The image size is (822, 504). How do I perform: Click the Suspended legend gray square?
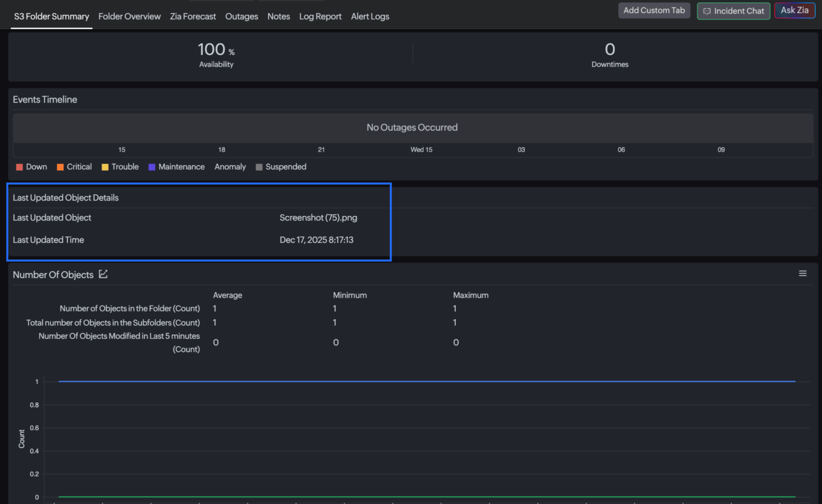click(x=259, y=167)
